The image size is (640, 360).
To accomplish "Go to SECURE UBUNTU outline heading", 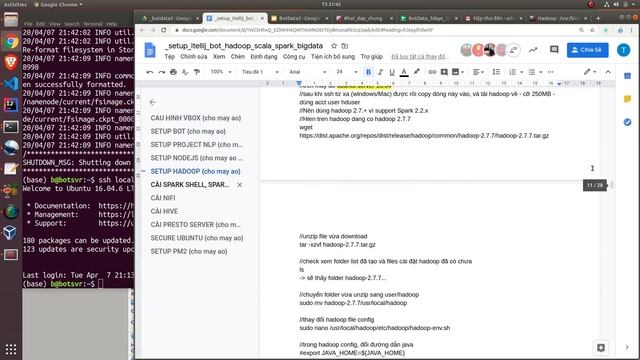I will point(197,238).
